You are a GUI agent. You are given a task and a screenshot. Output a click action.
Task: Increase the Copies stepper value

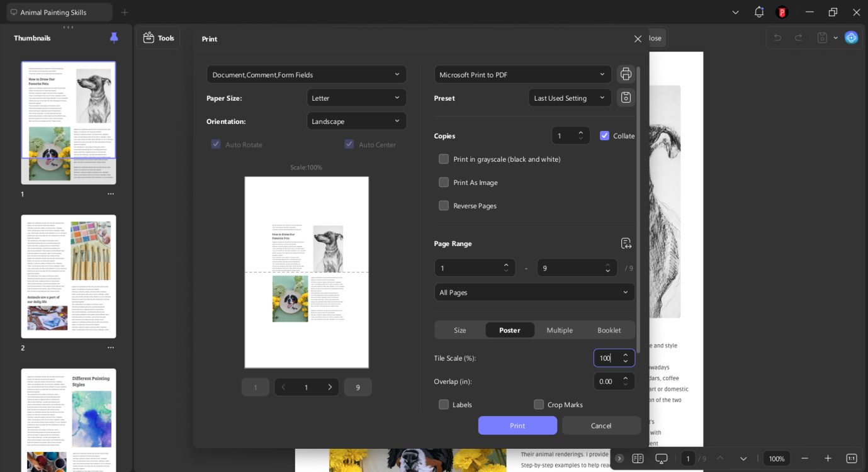(x=580, y=132)
